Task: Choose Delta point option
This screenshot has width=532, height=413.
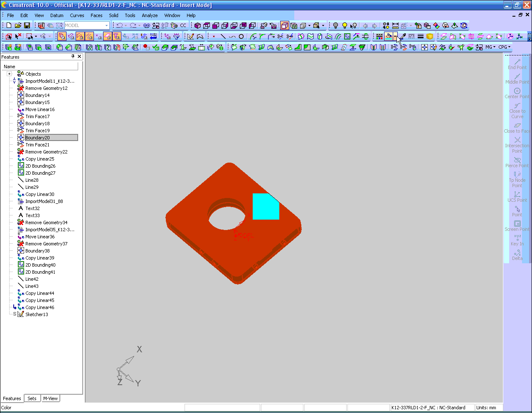Action: [517, 255]
